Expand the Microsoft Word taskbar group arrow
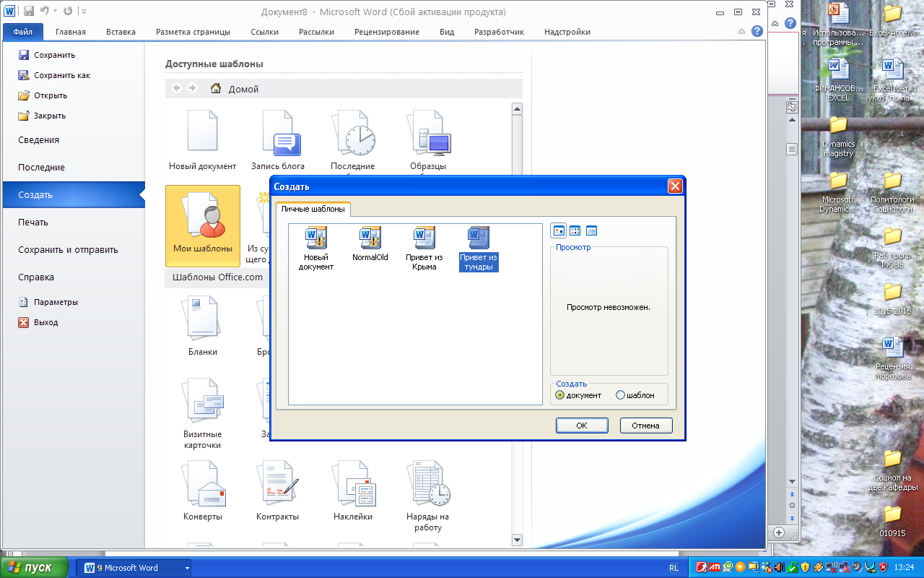 [x=188, y=568]
